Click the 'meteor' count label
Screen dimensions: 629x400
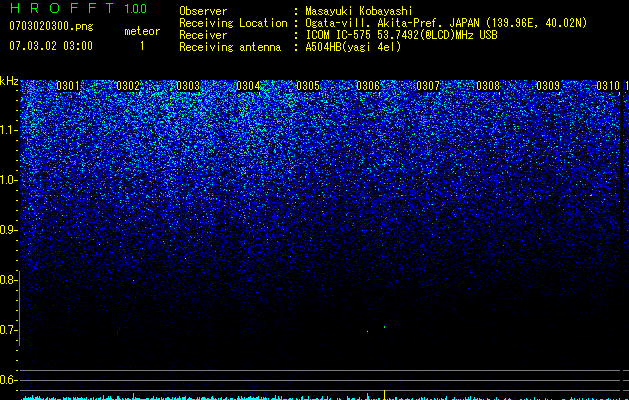(x=142, y=31)
